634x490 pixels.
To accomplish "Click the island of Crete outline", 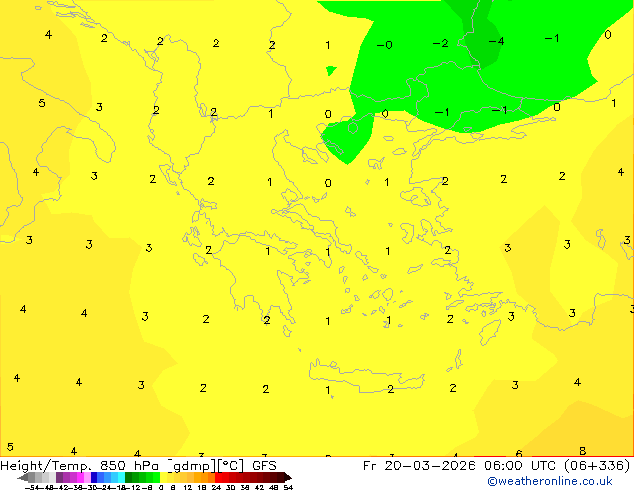I will click(366, 376).
